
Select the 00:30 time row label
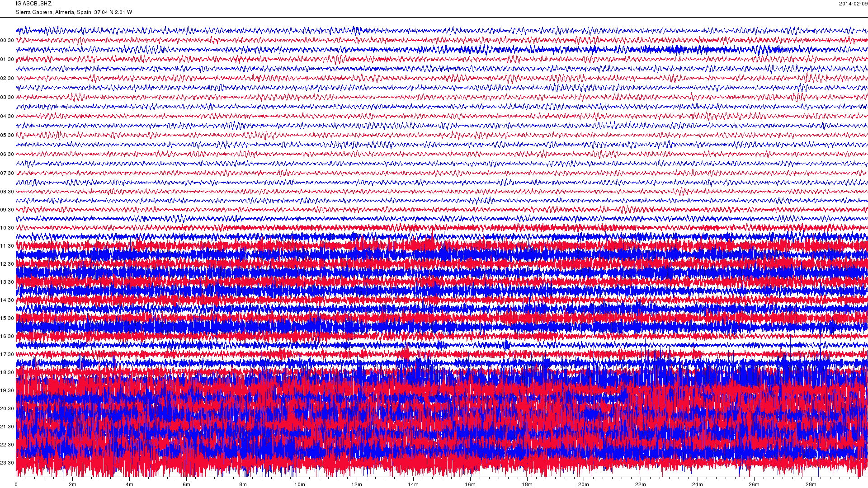(x=7, y=40)
